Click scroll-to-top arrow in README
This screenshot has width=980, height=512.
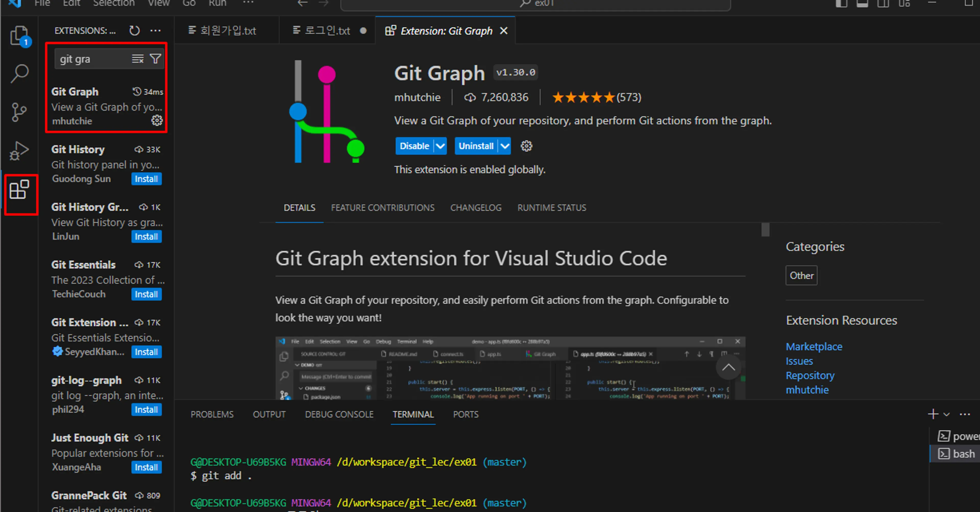click(x=729, y=367)
